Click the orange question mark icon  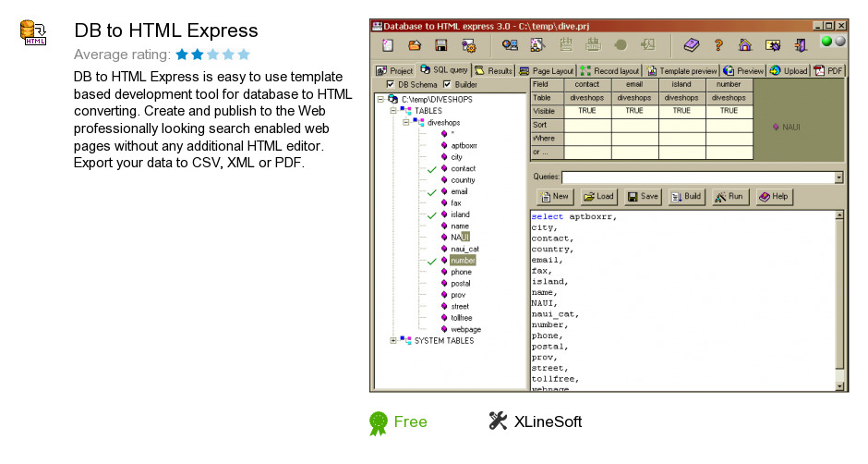718,45
